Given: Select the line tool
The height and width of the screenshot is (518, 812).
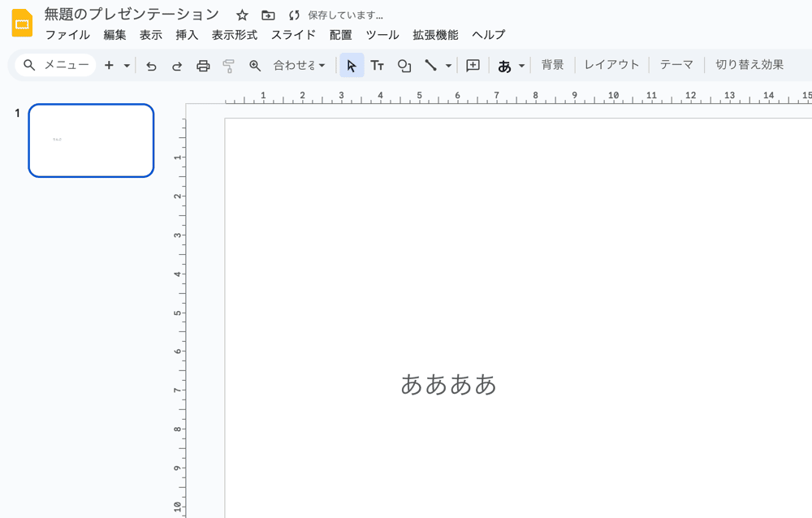Looking at the screenshot, I should 430,66.
